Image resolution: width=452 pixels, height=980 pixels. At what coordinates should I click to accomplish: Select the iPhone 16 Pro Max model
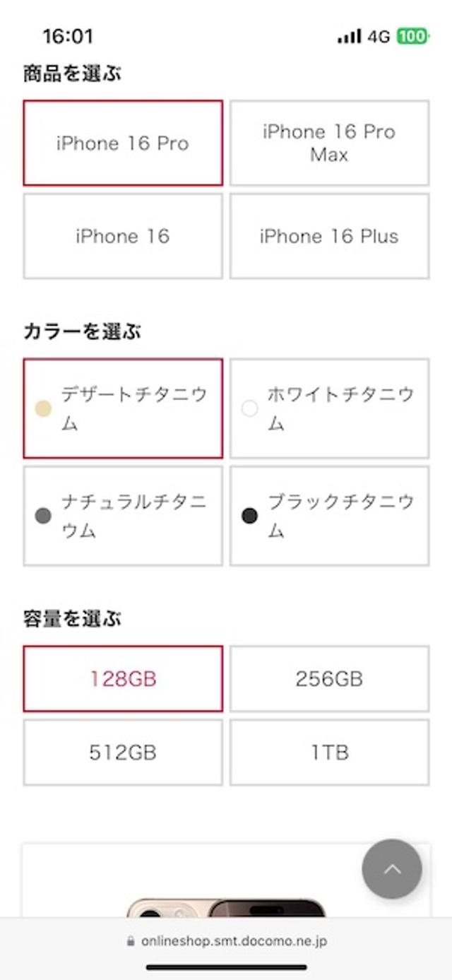pos(329,143)
